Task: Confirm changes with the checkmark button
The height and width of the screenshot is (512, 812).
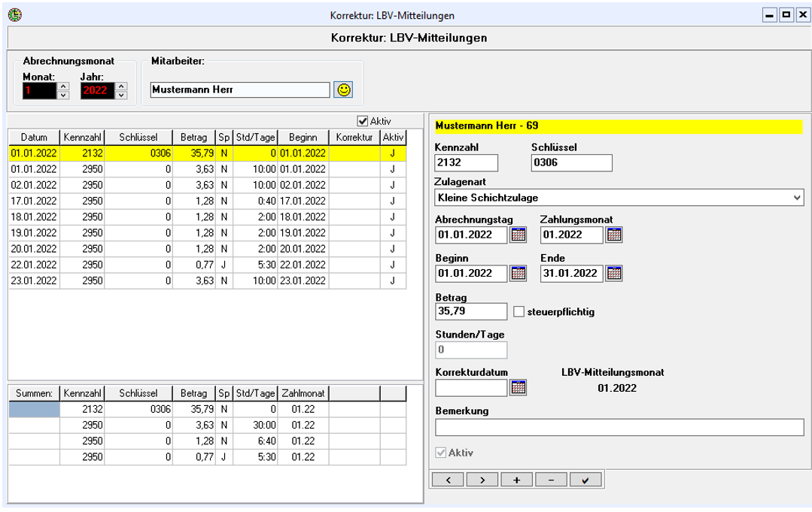Action: click(585, 480)
